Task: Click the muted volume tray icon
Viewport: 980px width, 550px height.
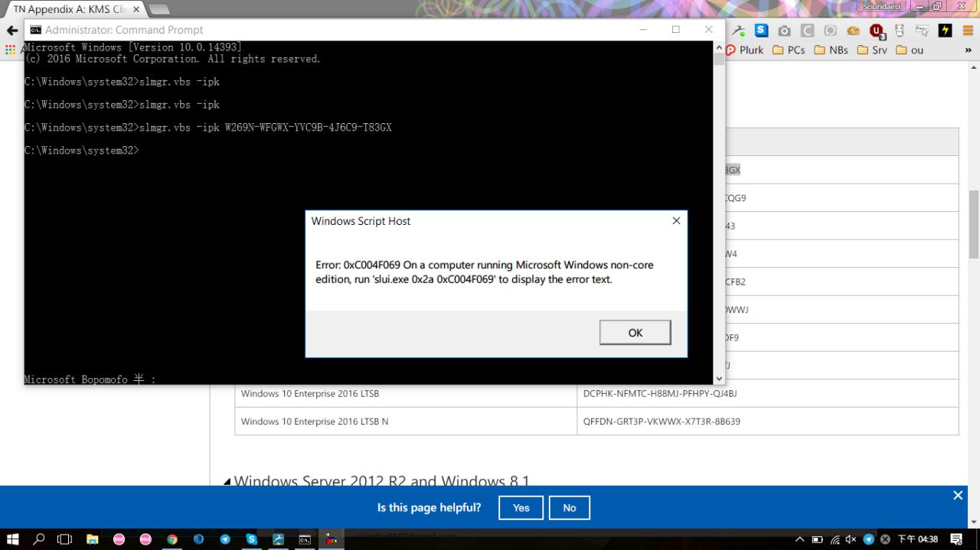Action: pyautogui.click(x=851, y=539)
